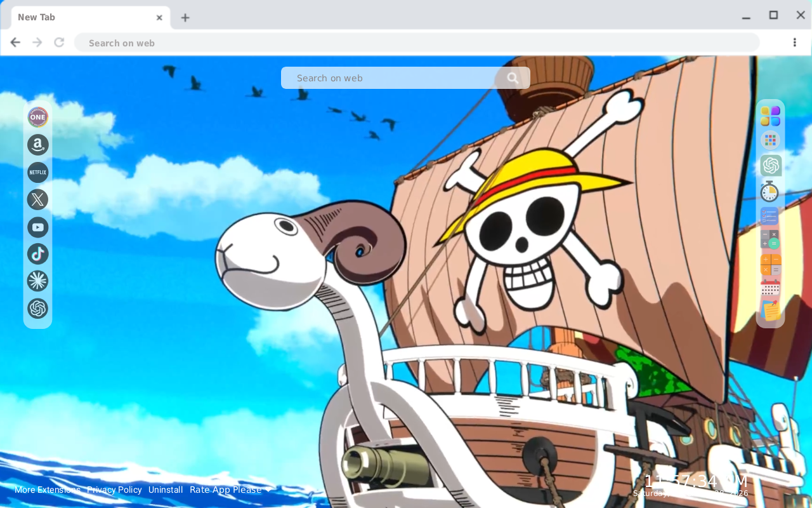The image size is (812, 508).
Task: Open the More Extensions link
Action: pos(48,490)
